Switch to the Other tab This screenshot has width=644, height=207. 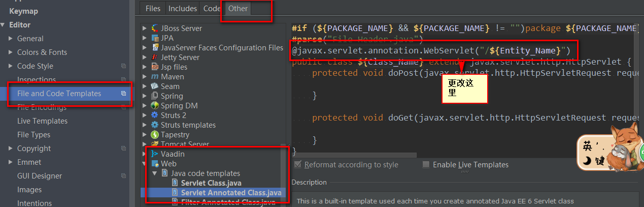pyautogui.click(x=238, y=9)
